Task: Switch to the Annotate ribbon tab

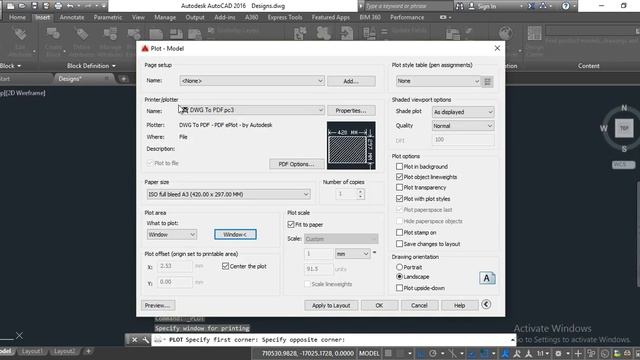Action: click(72, 18)
